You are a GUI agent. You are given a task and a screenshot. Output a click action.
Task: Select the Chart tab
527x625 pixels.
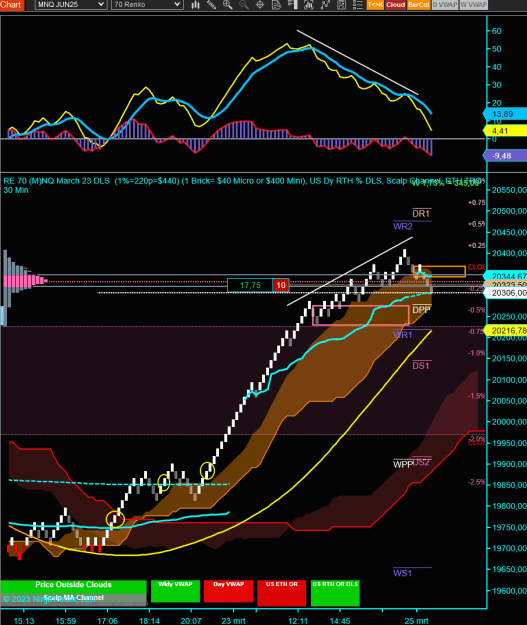click(x=12, y=5)
